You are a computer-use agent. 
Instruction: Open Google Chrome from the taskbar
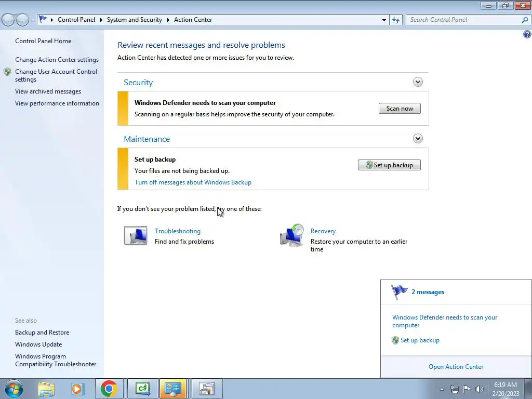click(109, 389)
